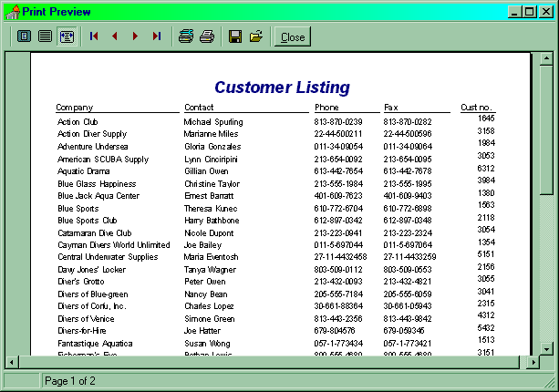Click fax number 401-609-9403
Image resolution: width=559 pixels, height=392 pixels.
[x=408, y=196]
